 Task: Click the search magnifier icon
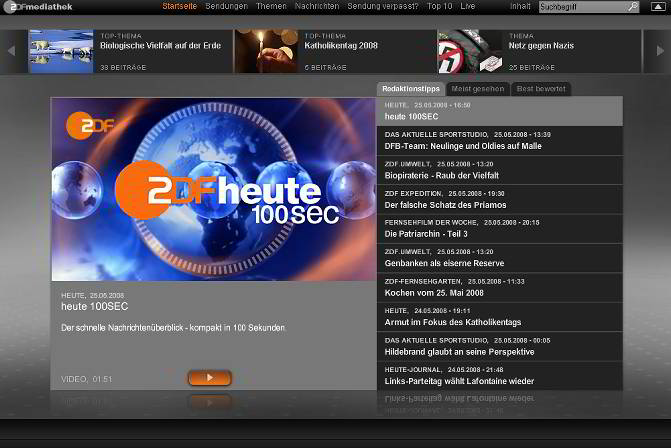(x=632, y=7)
